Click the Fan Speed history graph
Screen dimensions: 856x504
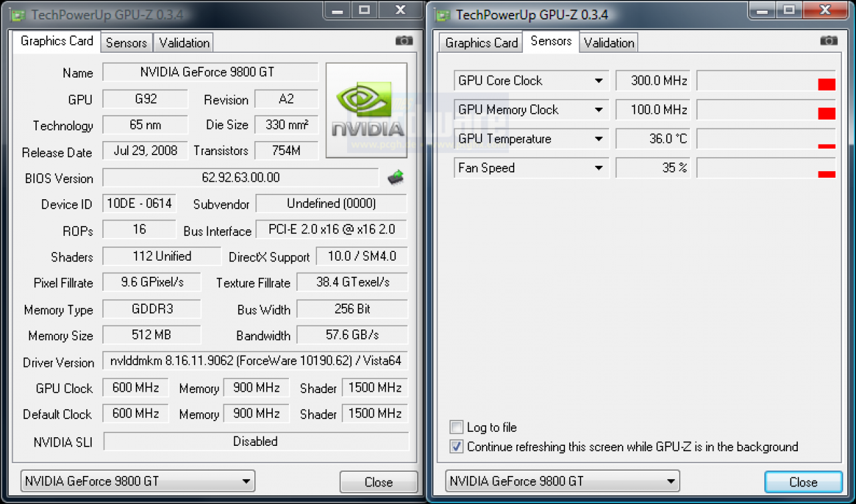[x=766, y=168]
